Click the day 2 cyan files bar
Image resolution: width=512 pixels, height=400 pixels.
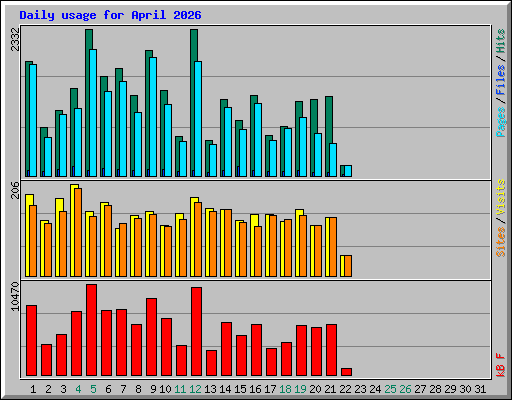click(x=48, y=157)
